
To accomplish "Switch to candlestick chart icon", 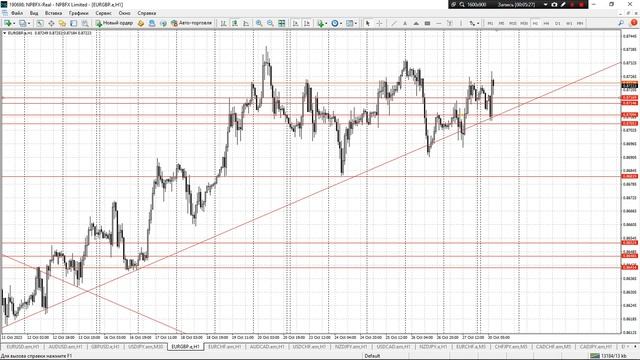I will pos(235,23).
